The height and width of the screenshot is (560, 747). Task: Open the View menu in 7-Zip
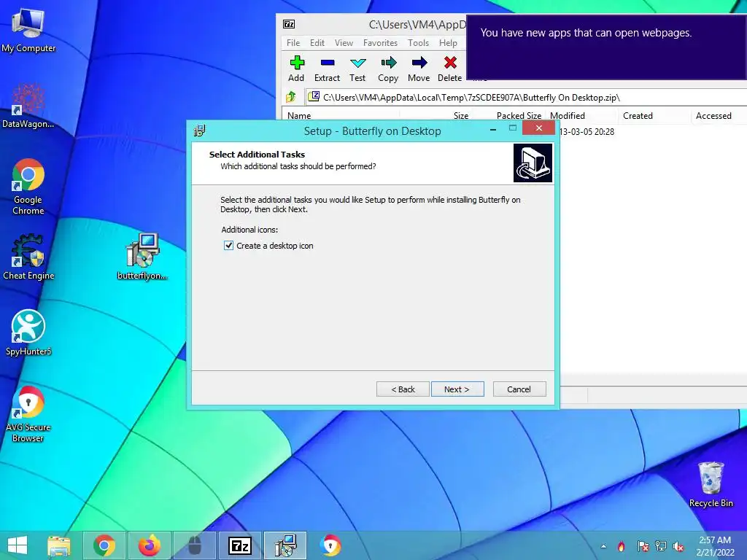click(x=344, y=43)
